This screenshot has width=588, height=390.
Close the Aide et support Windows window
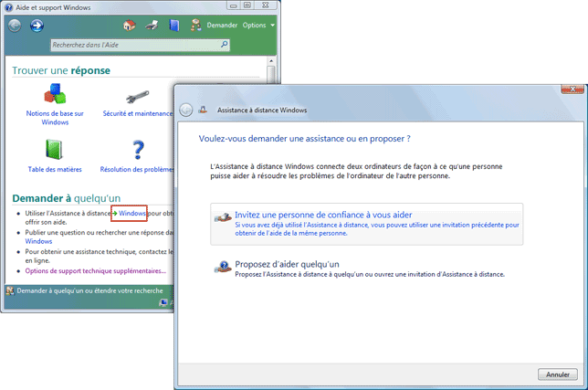[x=266, y=5]
